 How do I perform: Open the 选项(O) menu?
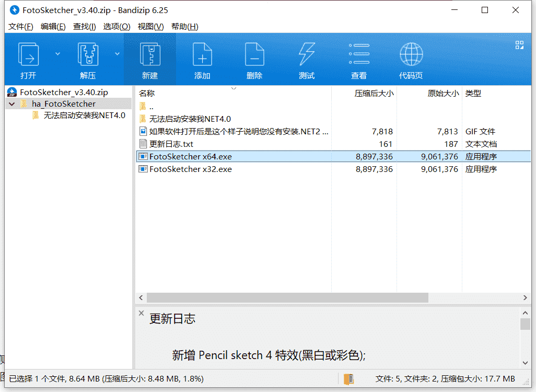[116, 26]
